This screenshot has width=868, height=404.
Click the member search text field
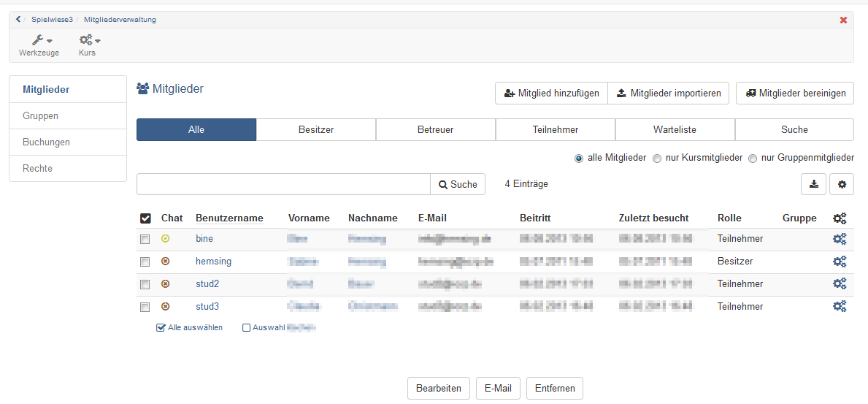coord(283,184)
